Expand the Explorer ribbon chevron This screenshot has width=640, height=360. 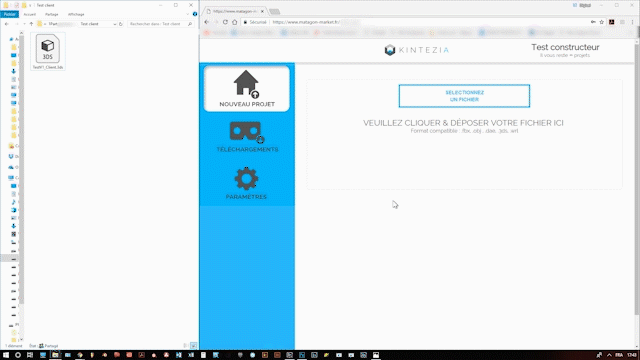(187, 14)
